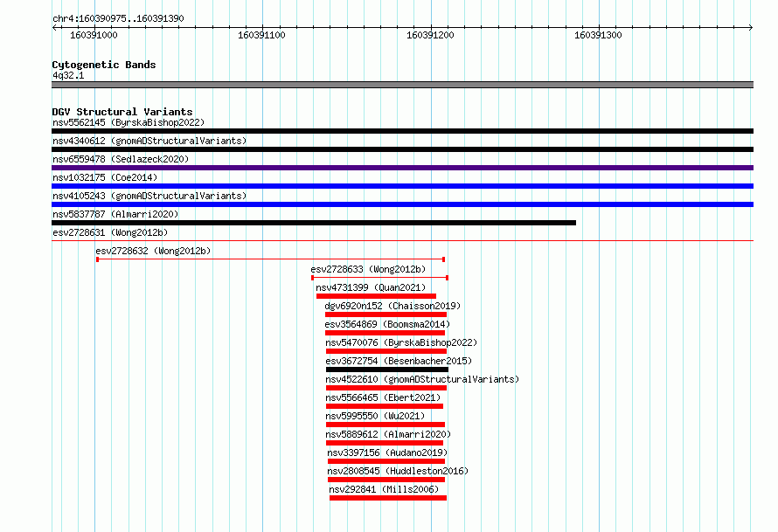Click nsv5566465 (Ebert2021) label

(x=383, y=397)
